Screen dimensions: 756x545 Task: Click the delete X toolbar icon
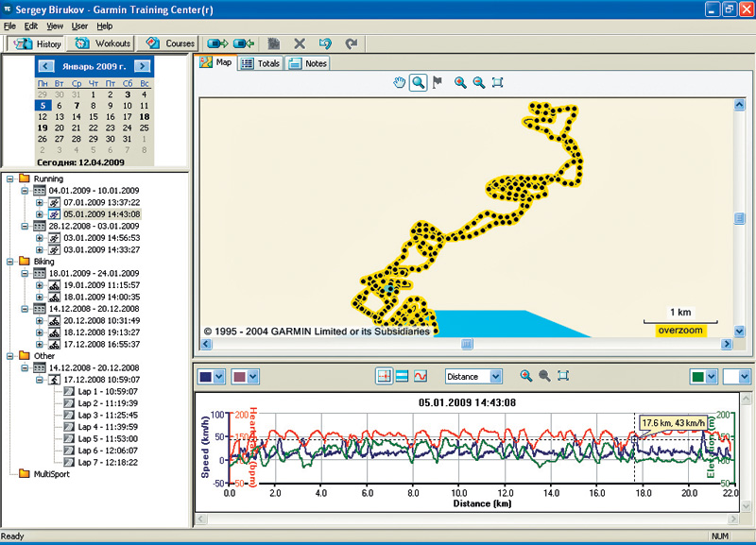tap(300, 43)
